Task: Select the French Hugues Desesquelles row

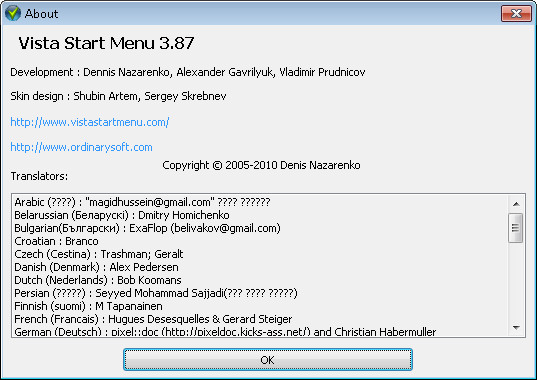Action: point(153,319)
